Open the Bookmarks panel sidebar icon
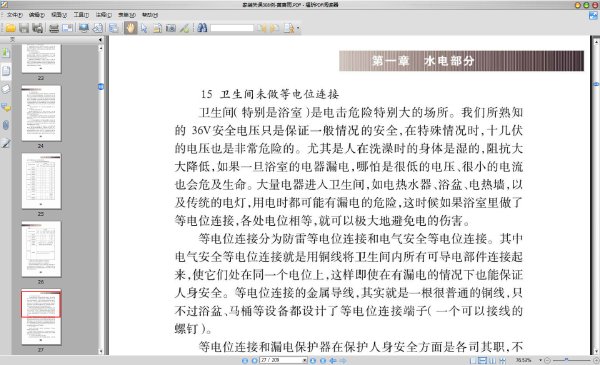This screenshot has height=365, width=600. coord(6,52)
